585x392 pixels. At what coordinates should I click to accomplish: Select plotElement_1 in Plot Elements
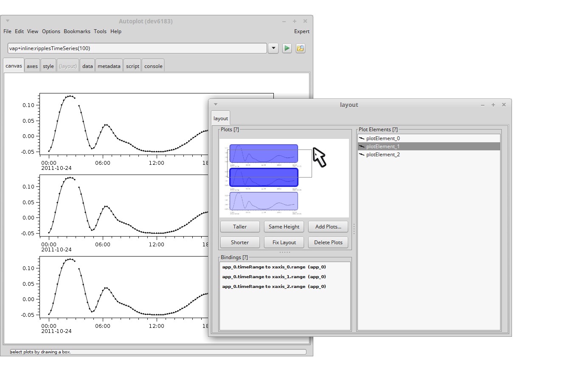[x=383, y=147]
